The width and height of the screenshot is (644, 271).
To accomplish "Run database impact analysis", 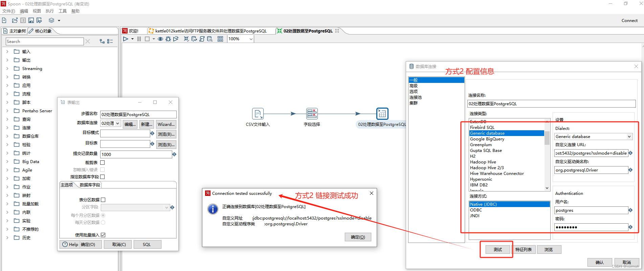I will [194, 39].
